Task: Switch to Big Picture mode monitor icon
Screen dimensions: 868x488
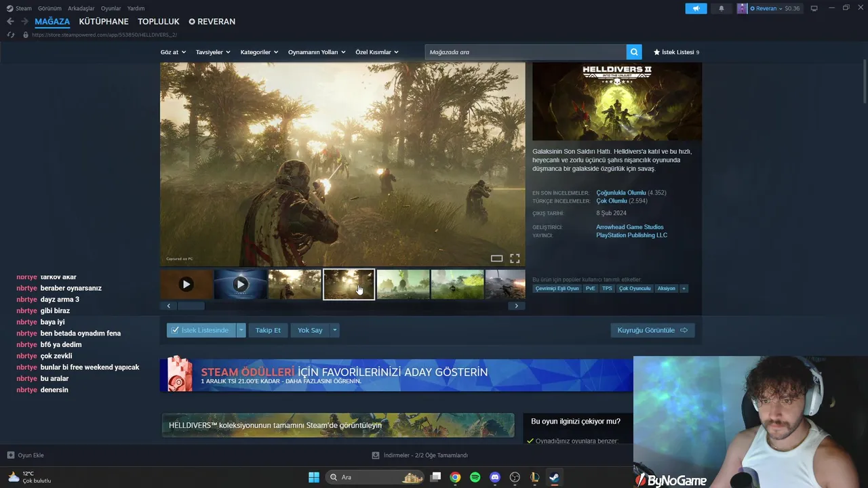Action: tap(814, 8)
